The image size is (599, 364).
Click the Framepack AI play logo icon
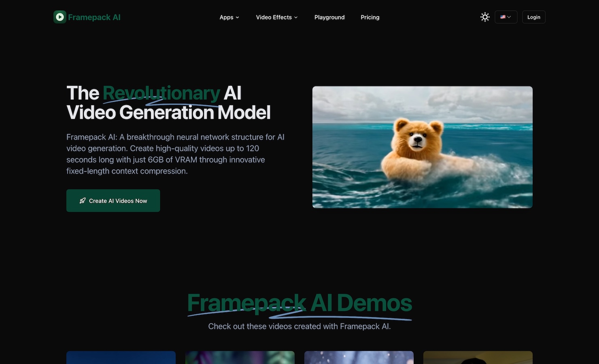60,17
